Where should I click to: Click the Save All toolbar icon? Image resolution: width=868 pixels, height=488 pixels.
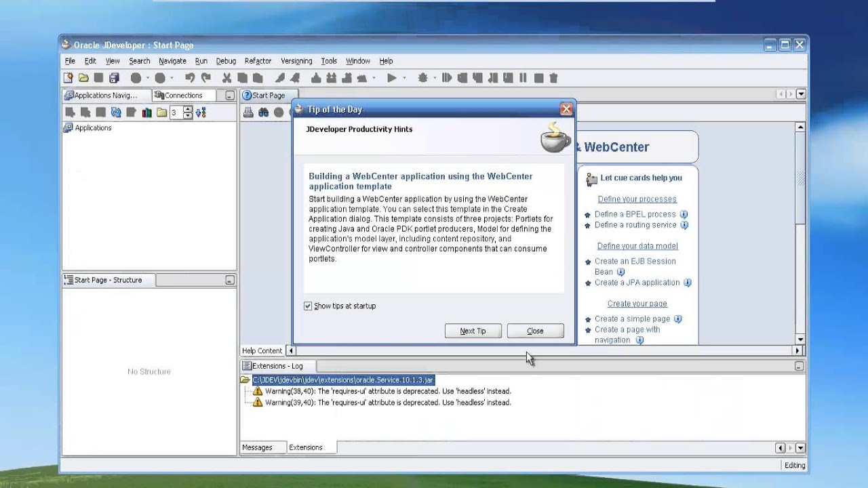click(x=114, y=78)
